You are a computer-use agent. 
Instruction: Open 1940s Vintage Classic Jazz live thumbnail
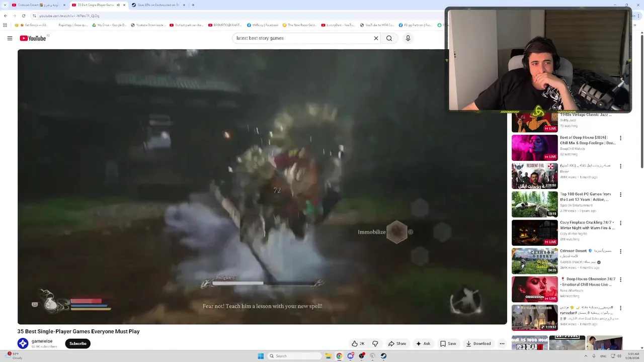(x=534, y=122)
